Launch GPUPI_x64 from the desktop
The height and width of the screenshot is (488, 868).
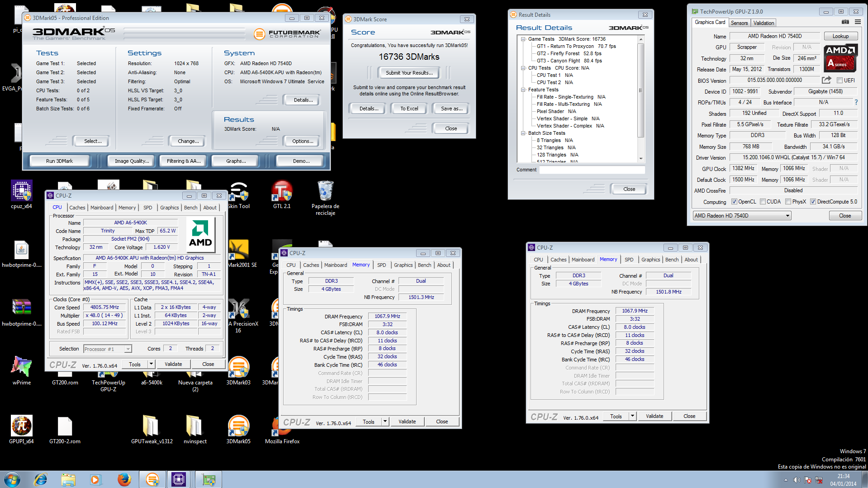pyautogui.click(x=21, y=430)
